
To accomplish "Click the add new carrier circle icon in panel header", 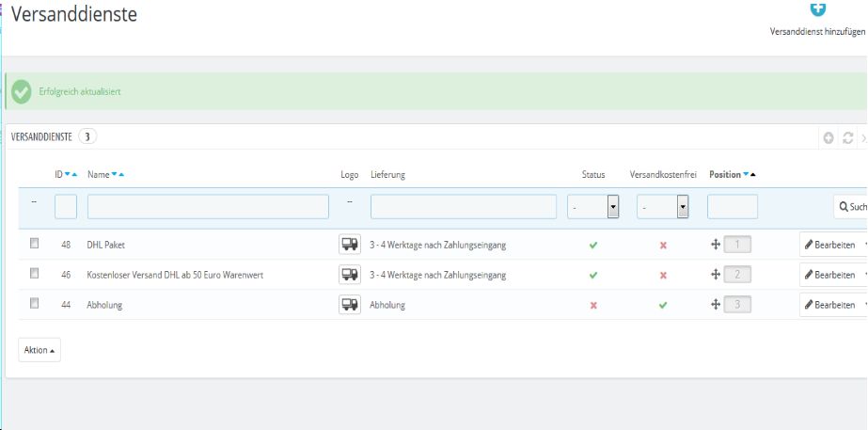I will coord(829,137).
